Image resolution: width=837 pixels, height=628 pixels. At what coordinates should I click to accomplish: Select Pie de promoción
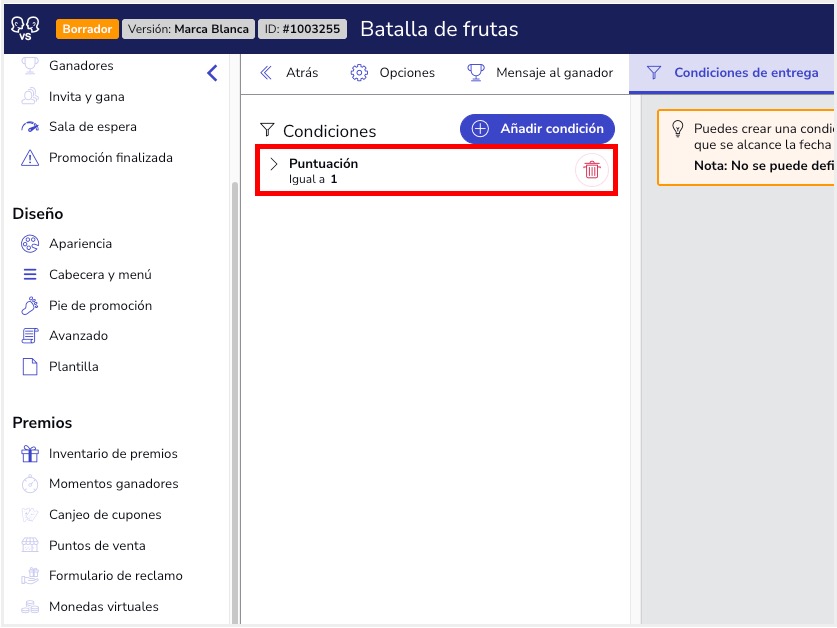100,306
